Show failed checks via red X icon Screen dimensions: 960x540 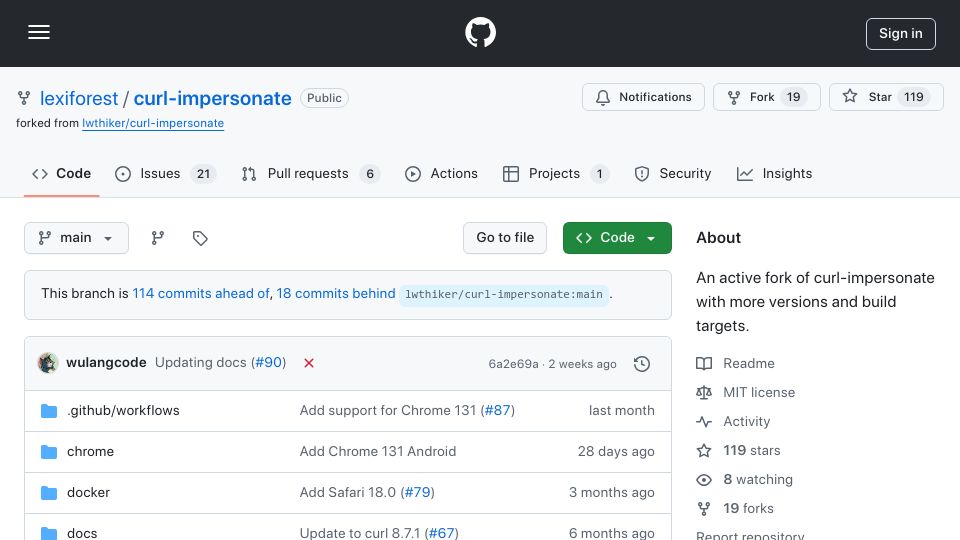tap(309, 363)
